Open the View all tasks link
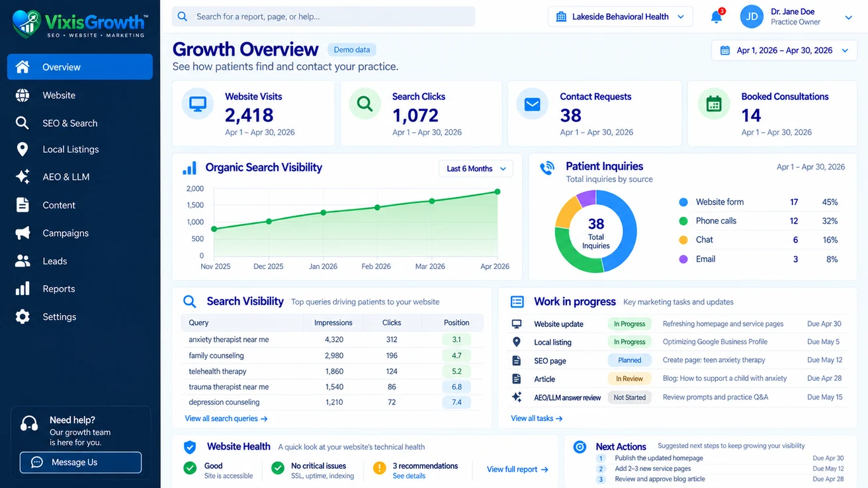This screenshot has width=868, height=488. (x=537, y=419)
